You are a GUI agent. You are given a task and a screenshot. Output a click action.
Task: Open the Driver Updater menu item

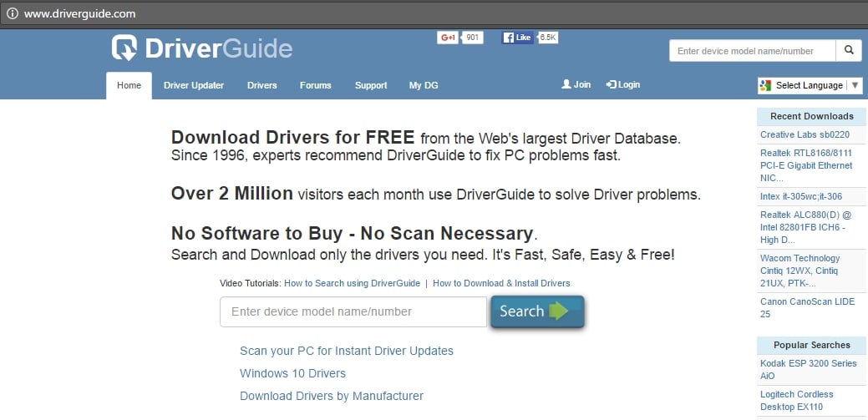[x=194, y=85]
